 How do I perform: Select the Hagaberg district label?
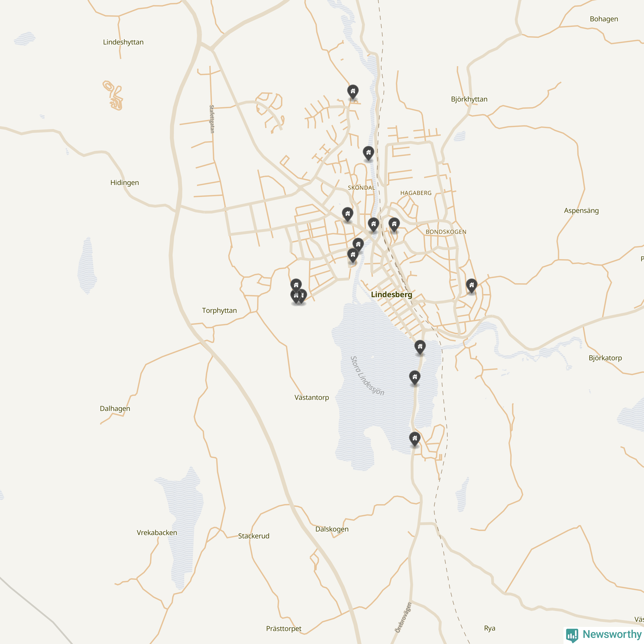(x=416, y=193)
